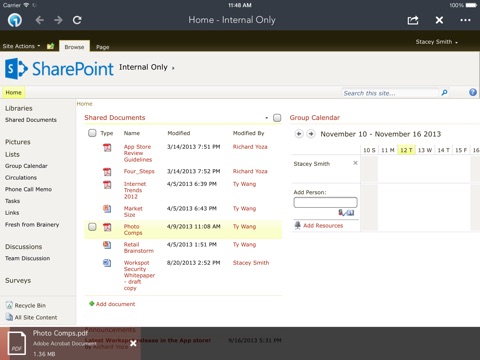Open Surveys in the sidebar
Screen dimensions: 480x360
pyautogui.click(x=18, y=280)
